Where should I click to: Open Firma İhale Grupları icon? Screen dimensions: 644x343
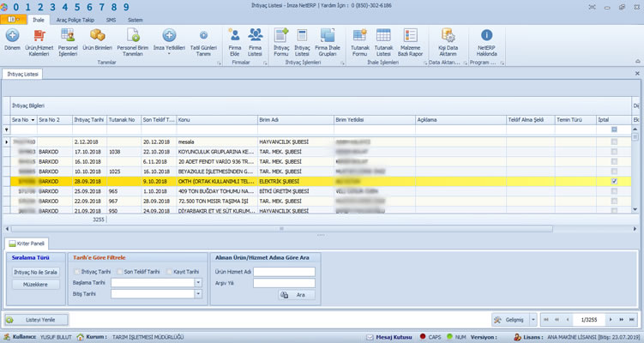coord(328,36)
